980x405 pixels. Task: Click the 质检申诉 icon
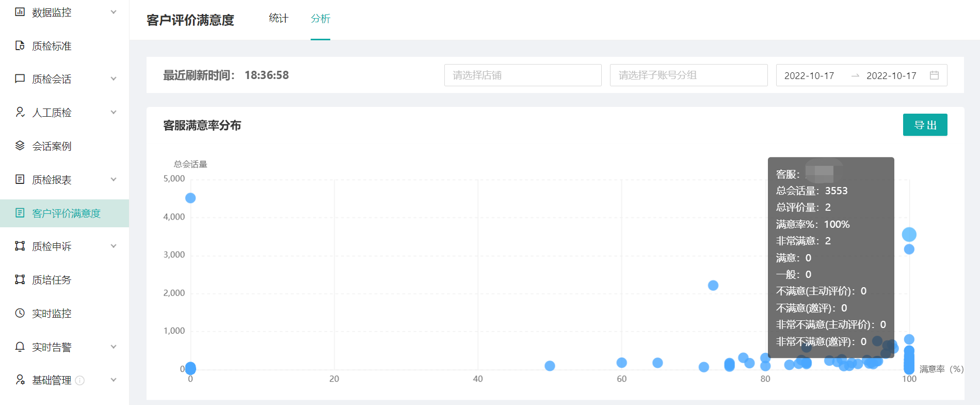tap(20, 246)
